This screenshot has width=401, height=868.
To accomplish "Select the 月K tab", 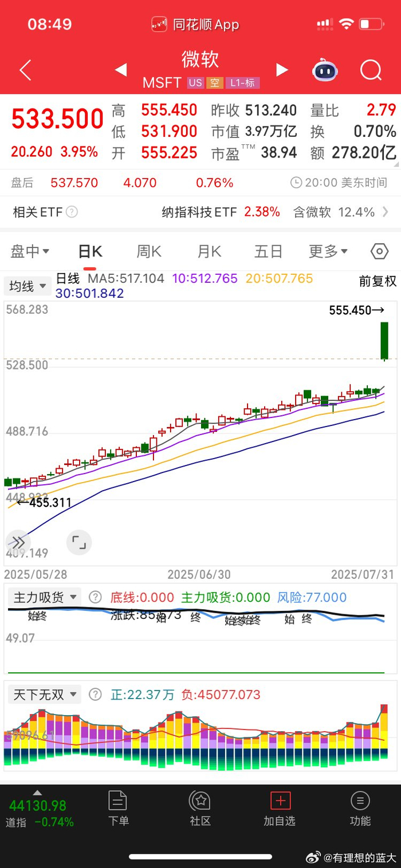I will [209, 251].
